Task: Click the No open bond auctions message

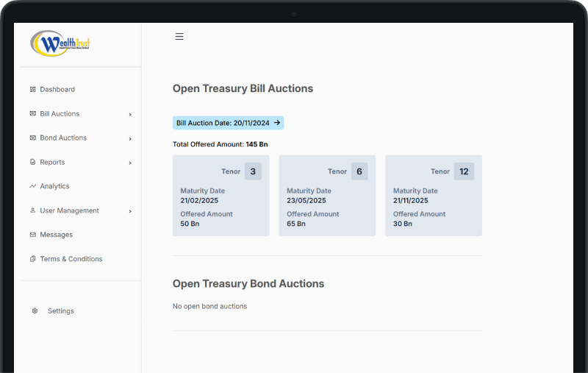Action: (209, 306)
